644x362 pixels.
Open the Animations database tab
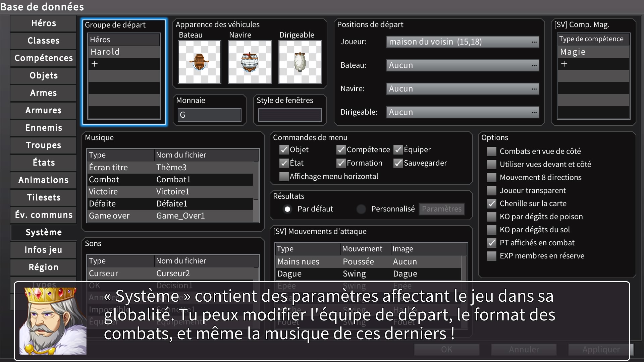pos(44,180)
